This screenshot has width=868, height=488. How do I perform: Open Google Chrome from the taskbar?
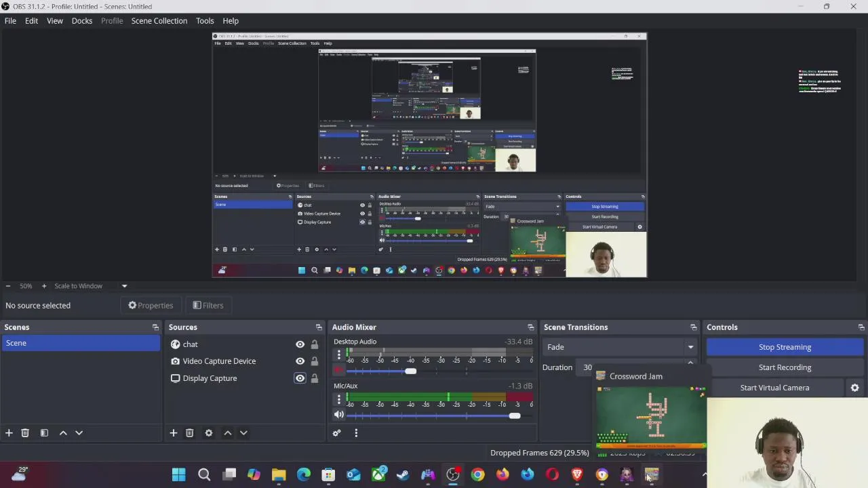pos(478,474)
